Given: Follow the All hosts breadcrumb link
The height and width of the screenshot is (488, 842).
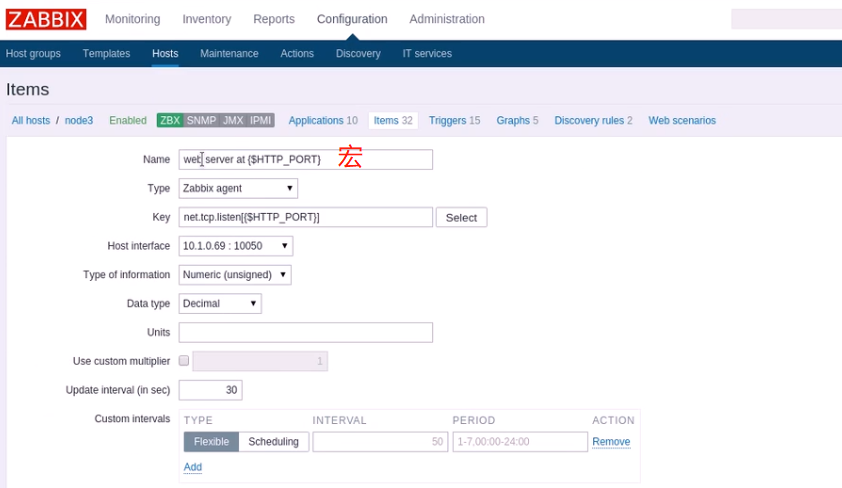Looking at the screenshot, I should click(x=31, y=120).
